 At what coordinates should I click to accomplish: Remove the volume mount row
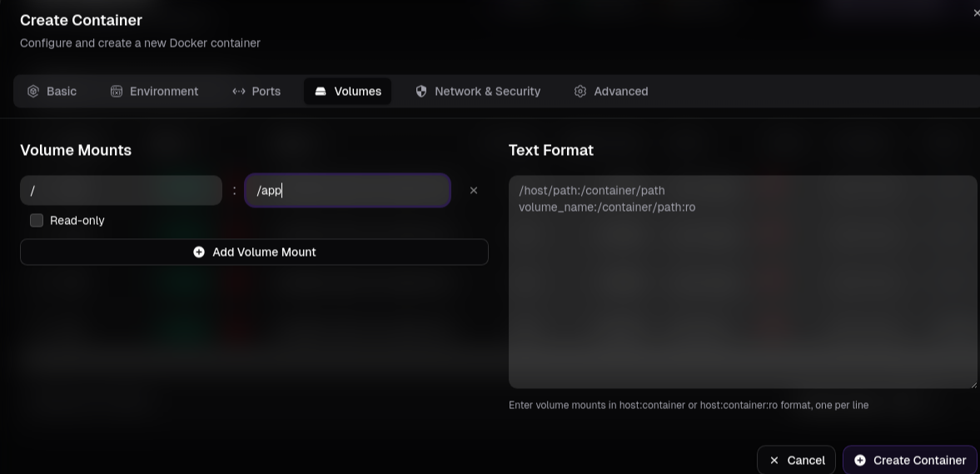(x=474, y=191)
